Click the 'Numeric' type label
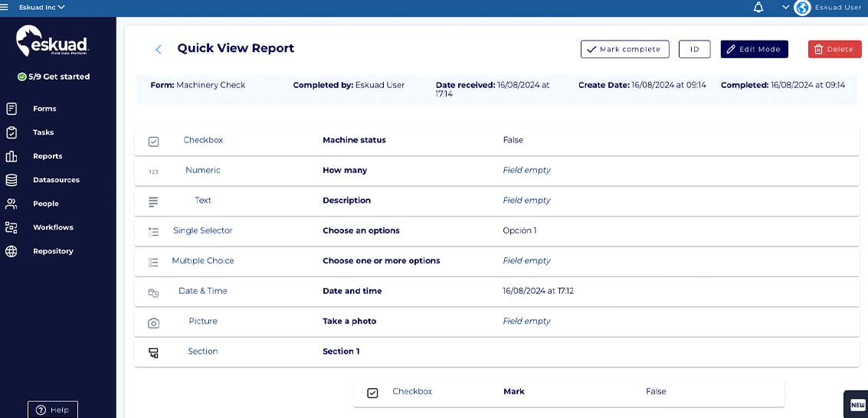 (202, 170)
